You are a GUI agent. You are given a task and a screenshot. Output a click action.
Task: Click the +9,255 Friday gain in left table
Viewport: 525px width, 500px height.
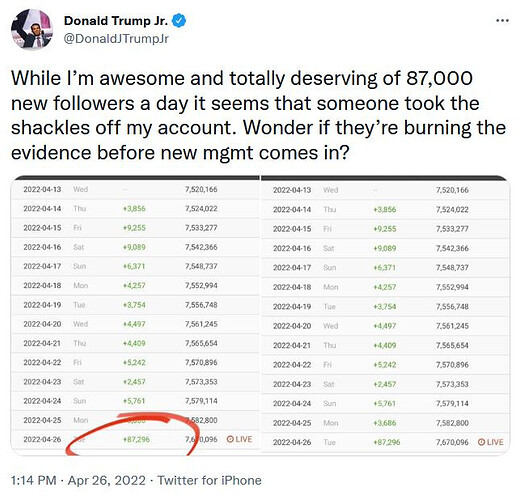134,228
